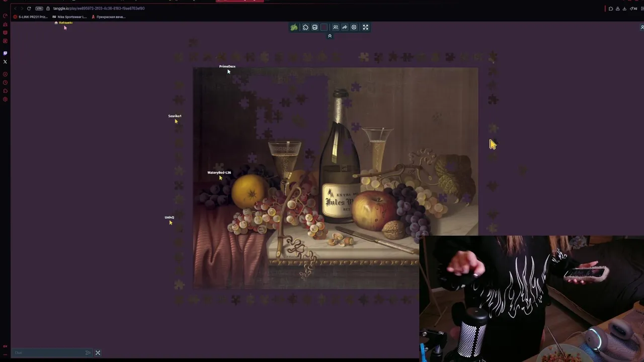Click the share arrow icon
The image size is (644, 362).
coord(345,27)
